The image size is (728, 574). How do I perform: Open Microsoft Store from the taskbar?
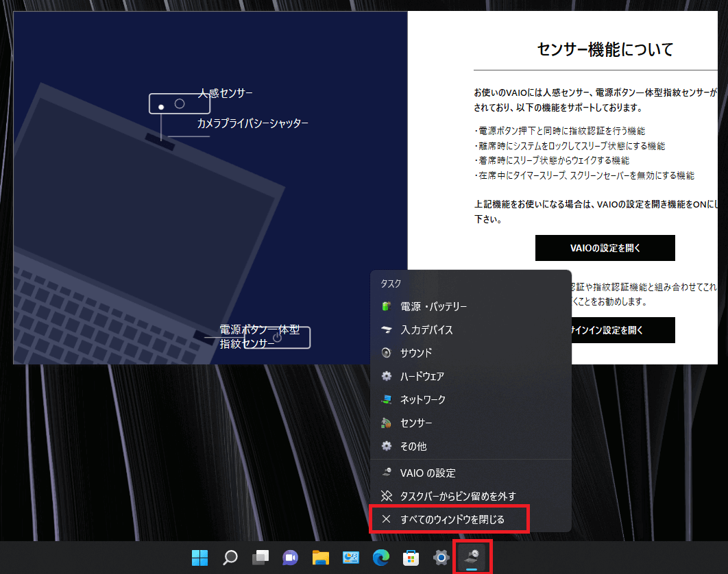(411, 558)
